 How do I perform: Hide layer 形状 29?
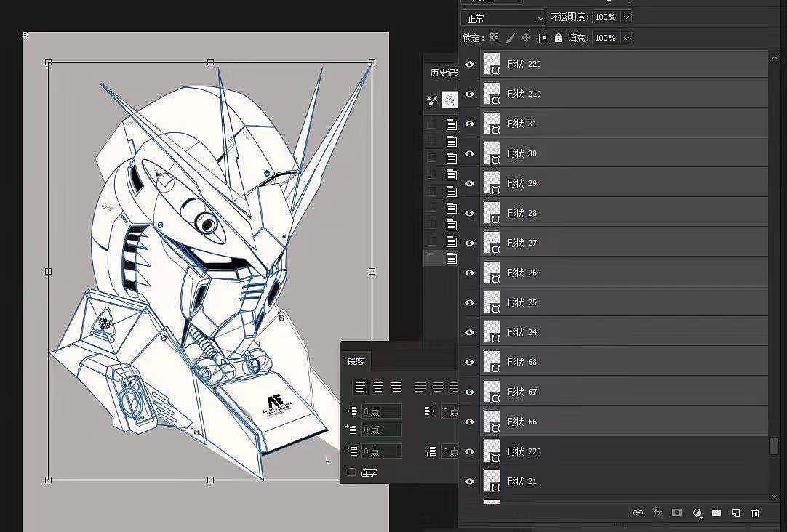click(x=469, y=184)
